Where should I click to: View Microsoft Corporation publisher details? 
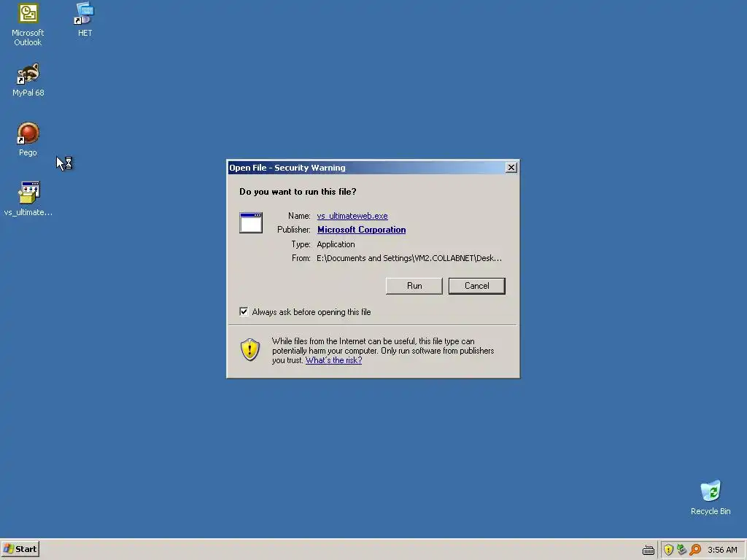coord(362,230)
